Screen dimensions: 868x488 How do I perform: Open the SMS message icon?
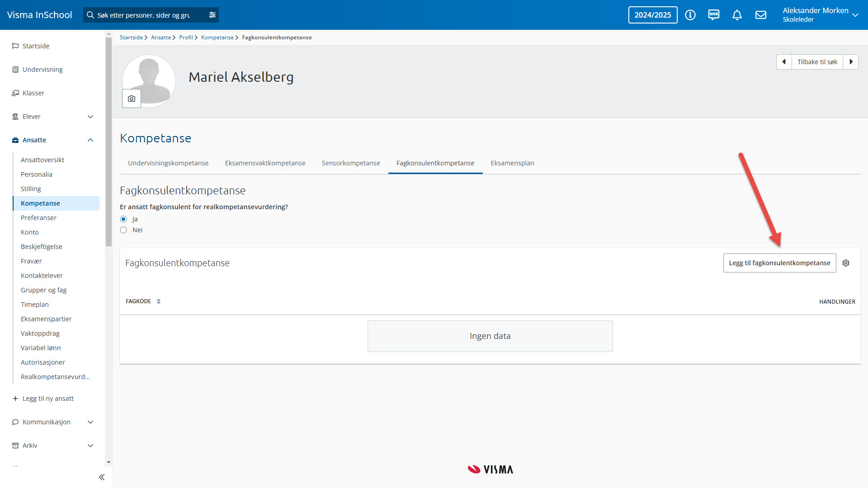coord(713,15)
